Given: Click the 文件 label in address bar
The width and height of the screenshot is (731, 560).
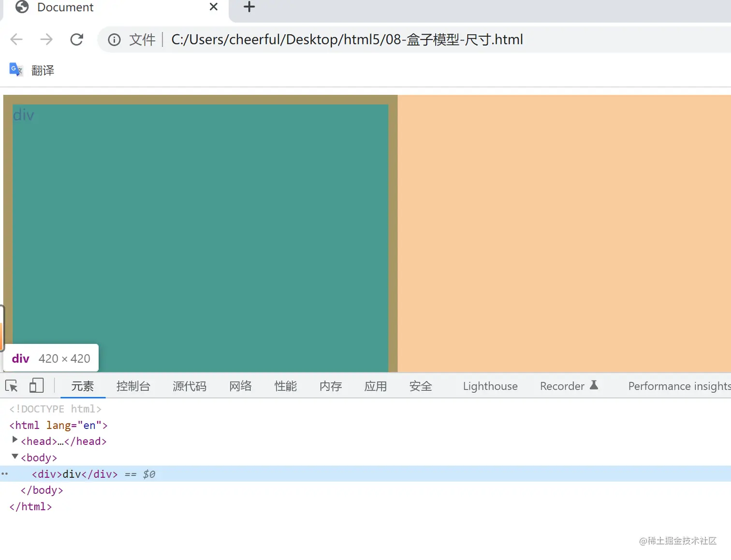Looking at the screenshot, I should click(x=142, y=40).
